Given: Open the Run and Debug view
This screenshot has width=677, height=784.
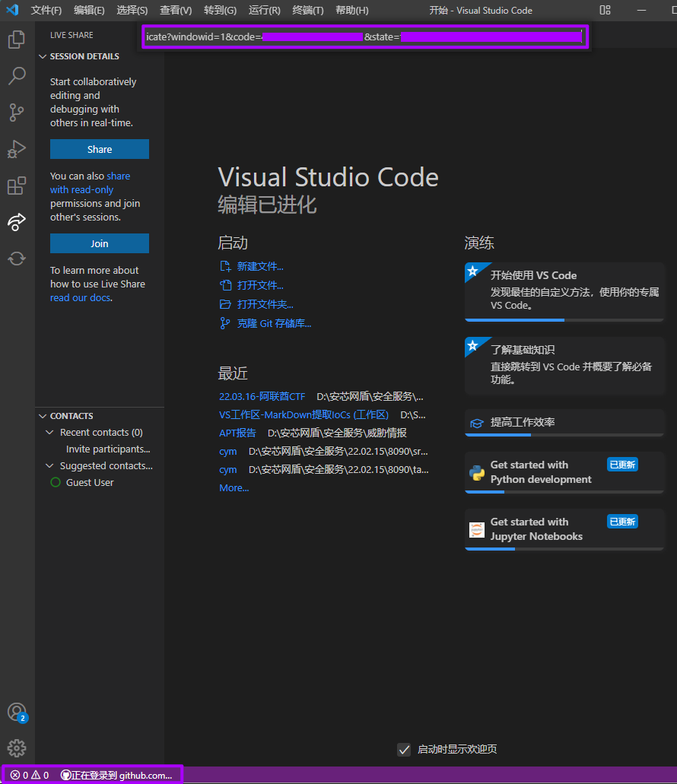Looking at the screenshot, I should pos(17,149).
